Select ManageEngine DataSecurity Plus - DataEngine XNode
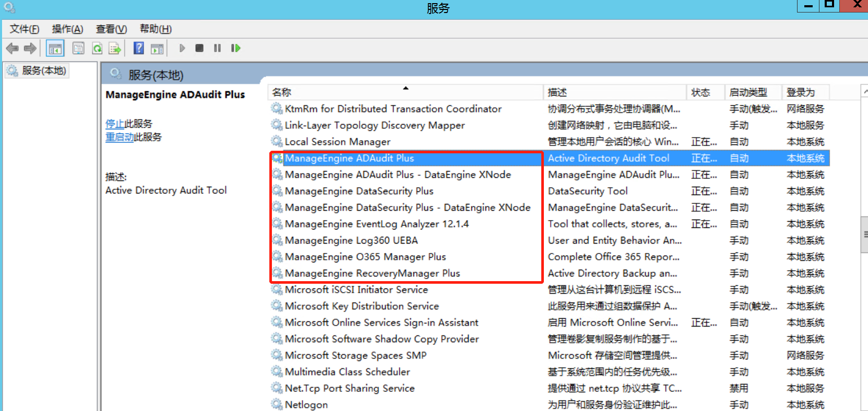The height and width of the screenshot is (411, 868). click(408, 208)
